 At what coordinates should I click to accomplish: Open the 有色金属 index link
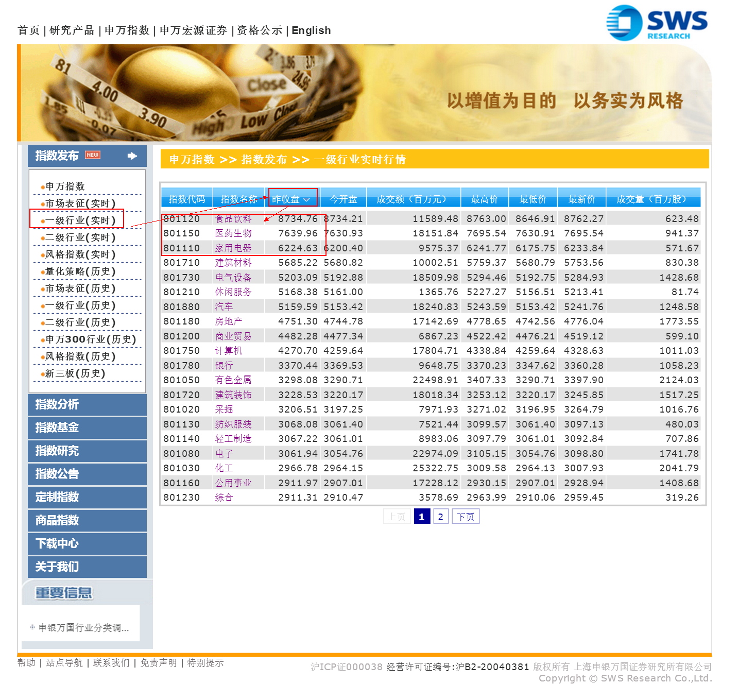click(233, 380)
